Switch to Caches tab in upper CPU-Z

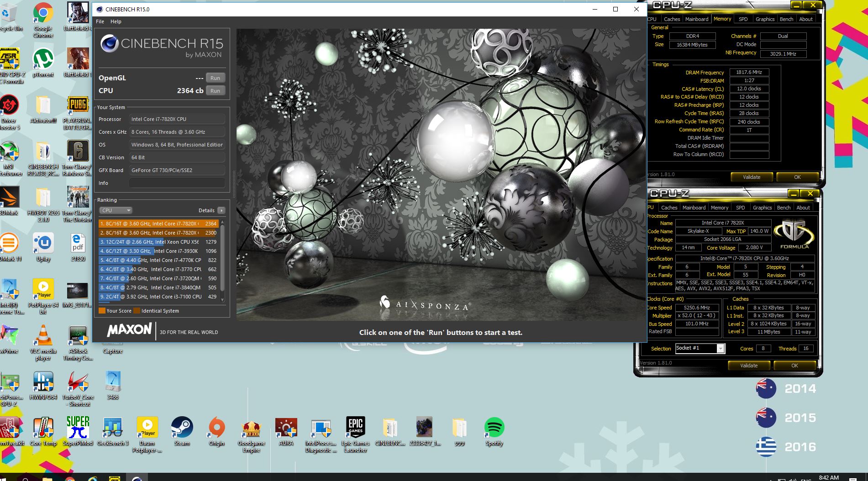[x=672, y=19]
